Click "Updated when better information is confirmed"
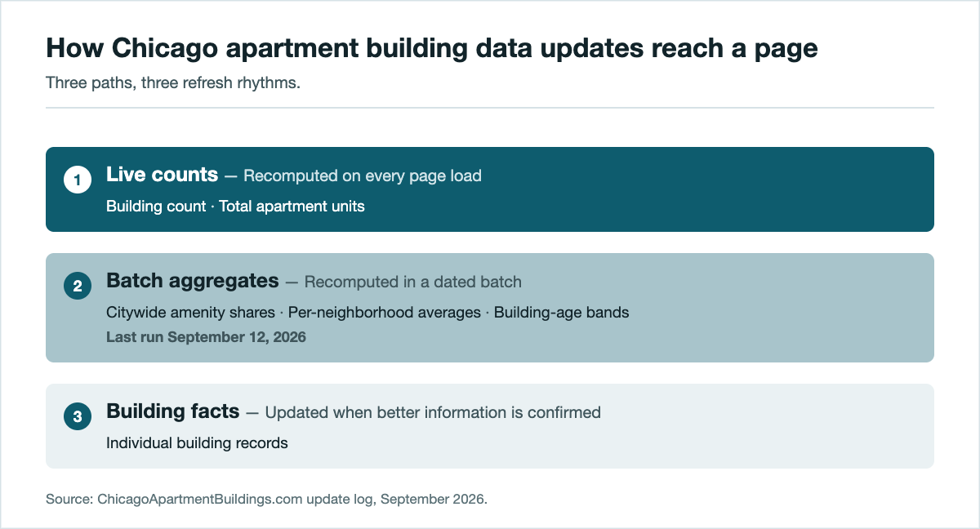This screenshot has width=980, height=529. tap(433, 413)
